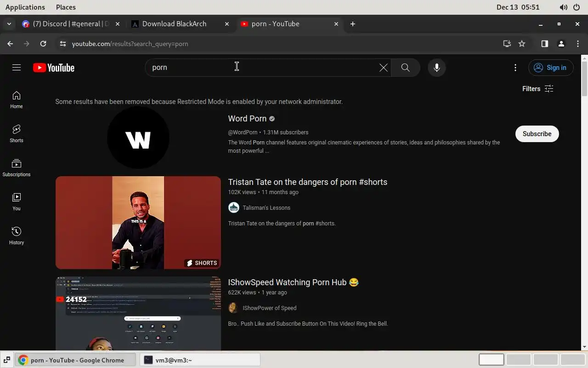The height and width of the screenshot is (368, 588).
Task: Reload the page in Chrome
Action: (x=43, y=44)
